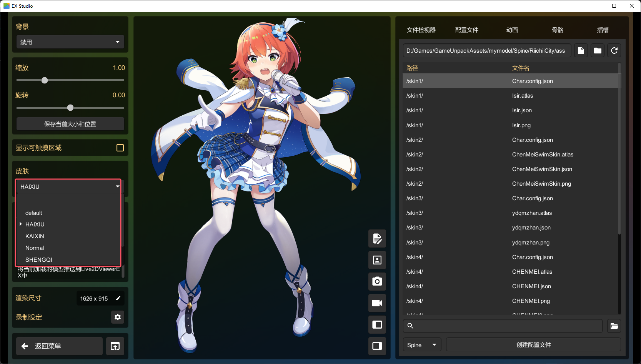This screenshot has height=364, width=641.
Task: Switch to the 配置文件 tab
Action: click(467, 30)
